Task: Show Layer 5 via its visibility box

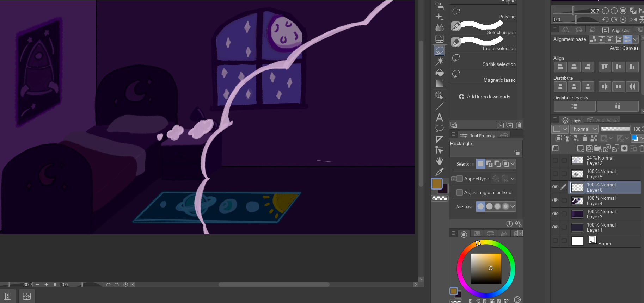Action: click(555, 174)
